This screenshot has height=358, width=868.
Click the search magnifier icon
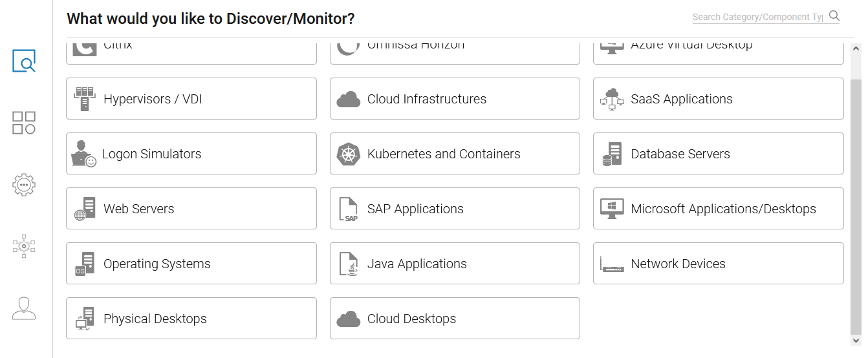[834, 16]
